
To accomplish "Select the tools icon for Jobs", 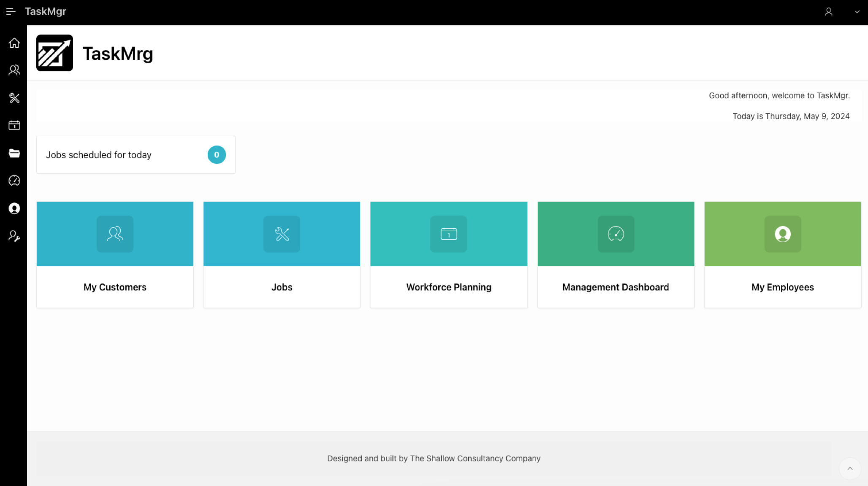I will click(14, 98).
